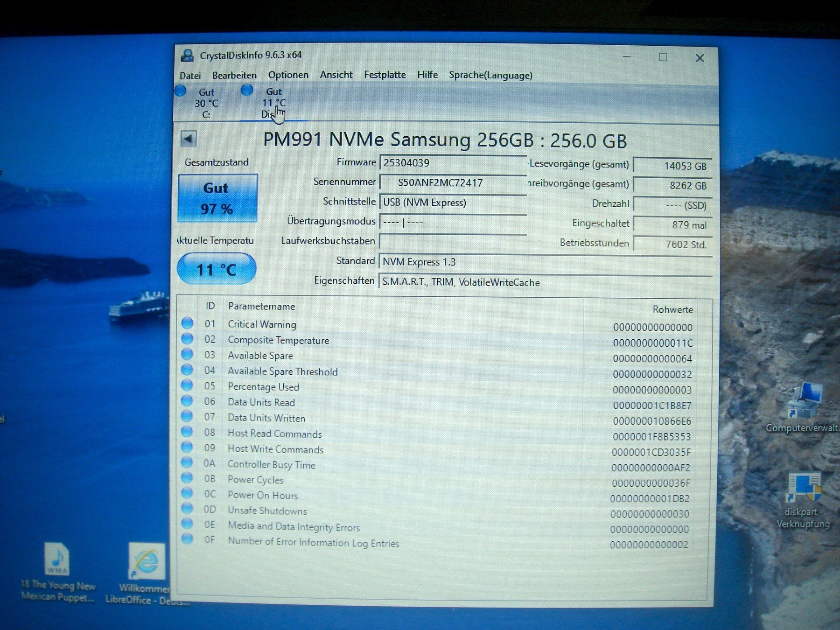Viewport: 840px width, 630px height.
Task: Open the Festplatte menu
Action: pos(385,75)
